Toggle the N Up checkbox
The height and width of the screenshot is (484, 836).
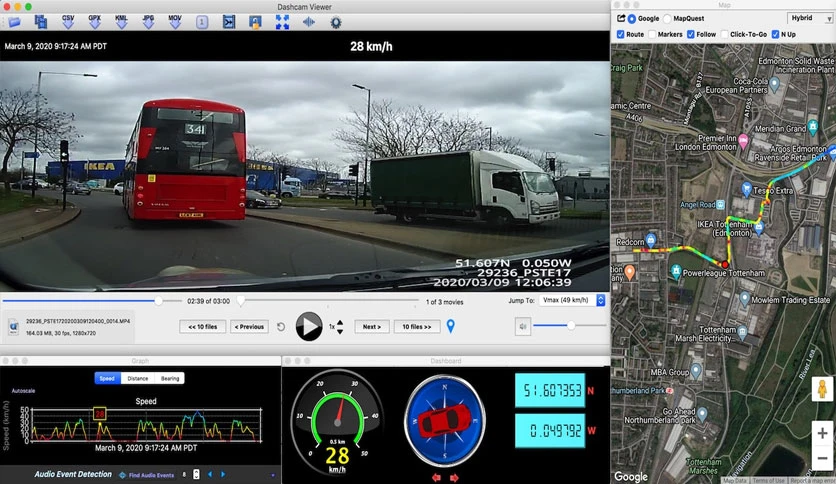point(775,34)
